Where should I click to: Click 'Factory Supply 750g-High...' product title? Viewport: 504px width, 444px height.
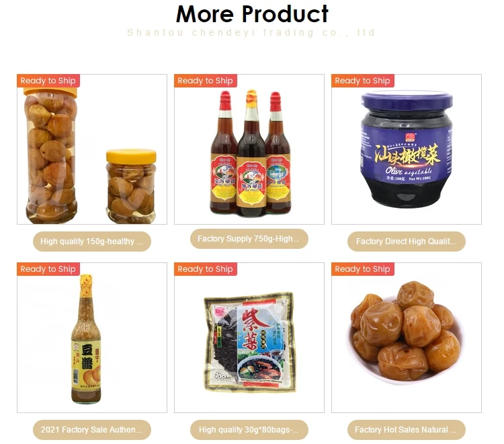pyautogui.click(x=249, y=239)
